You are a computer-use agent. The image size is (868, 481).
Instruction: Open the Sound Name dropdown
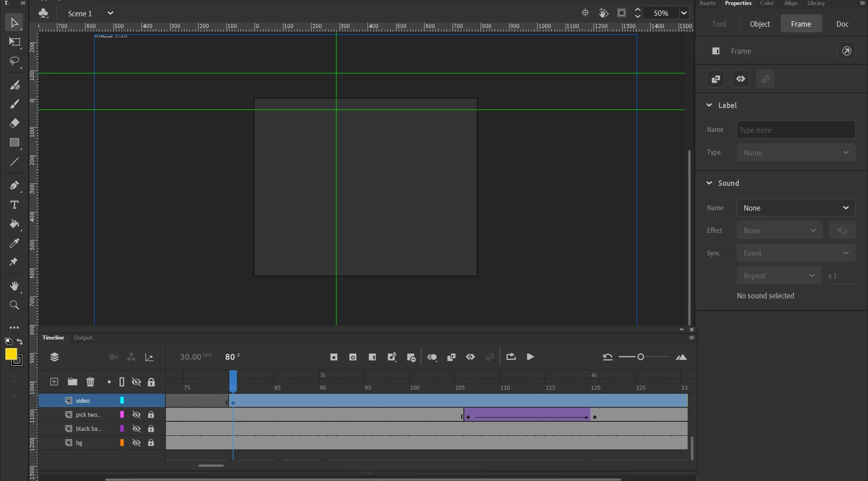(796, 208)
